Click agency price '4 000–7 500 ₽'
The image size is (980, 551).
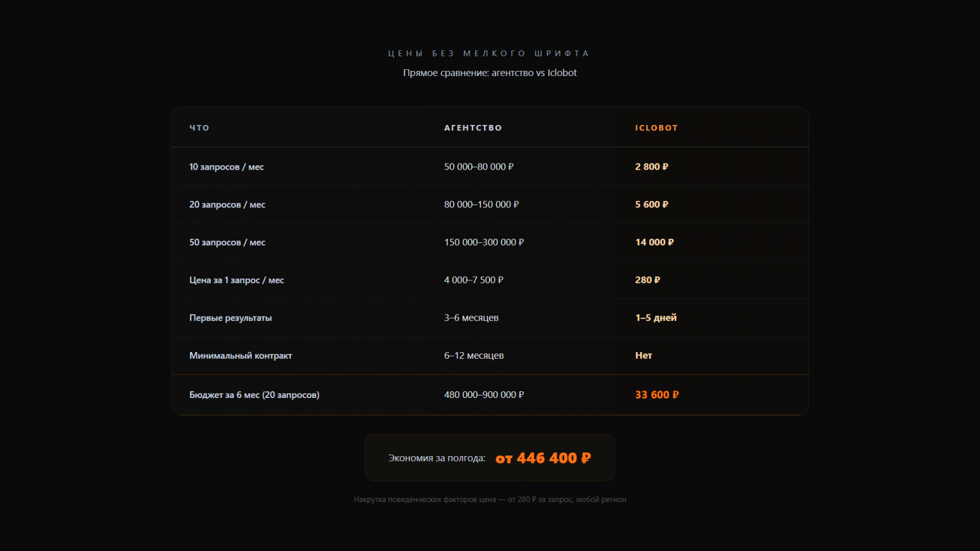pyautogui.click(x=473, y=280)
